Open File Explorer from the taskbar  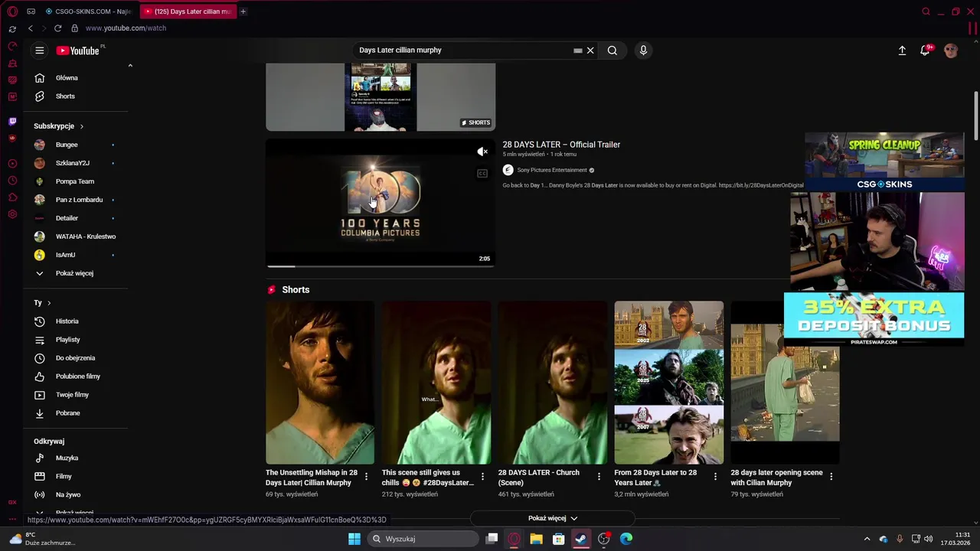(x=536, y=539)
